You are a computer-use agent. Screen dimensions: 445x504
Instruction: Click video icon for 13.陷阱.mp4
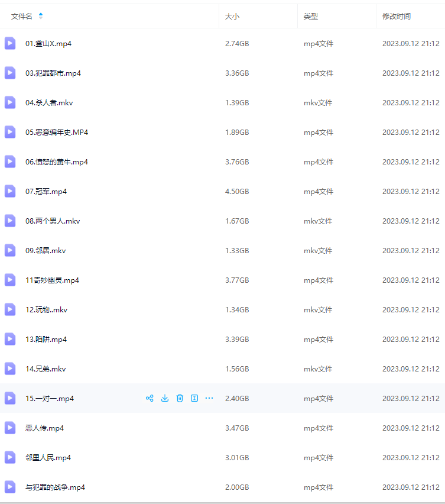pos(10,339)
